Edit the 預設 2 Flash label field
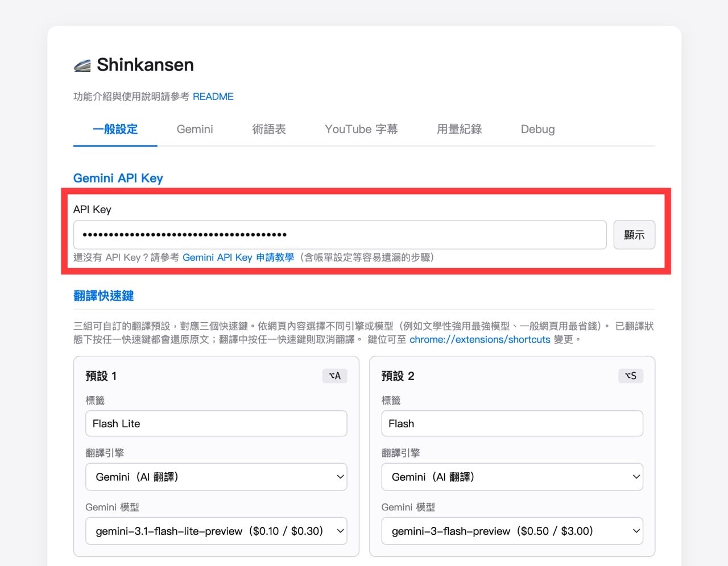This screenshot has height=566, width=728. tap(512, 424)
